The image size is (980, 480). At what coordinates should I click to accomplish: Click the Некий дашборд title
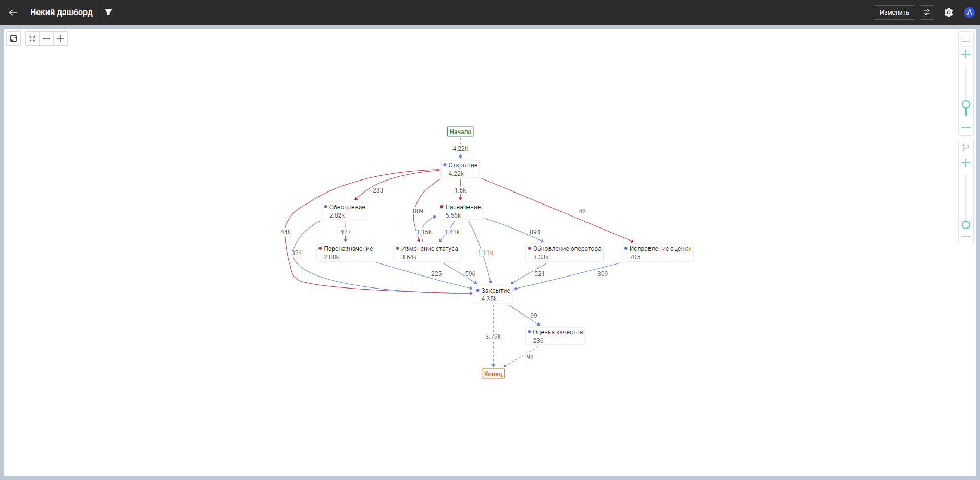click(62, 12)
